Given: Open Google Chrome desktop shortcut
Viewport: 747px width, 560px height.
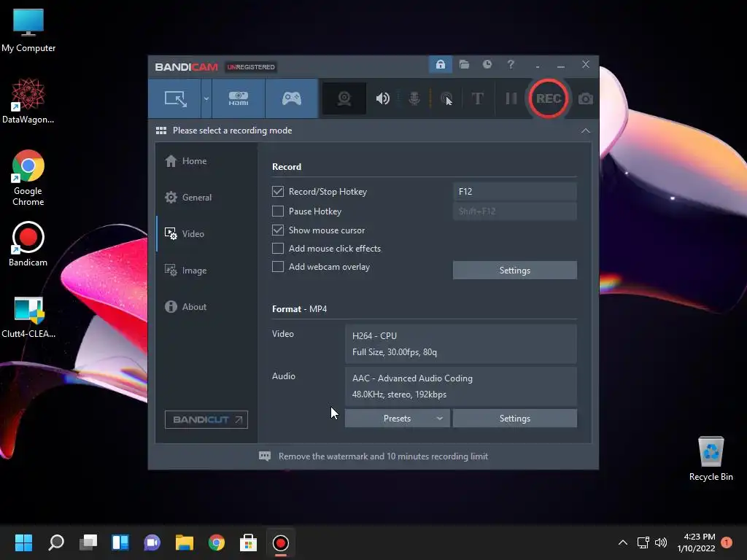Looking at the screenshot, I should tap(28, 178).
